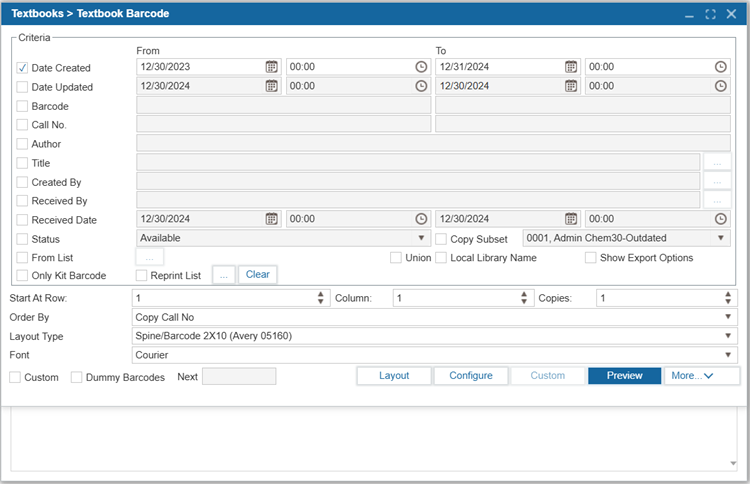The width and height of the screenshot is (750, 484).
Task: Open calendar picker for Date Created From
Action: coord(272,67)
